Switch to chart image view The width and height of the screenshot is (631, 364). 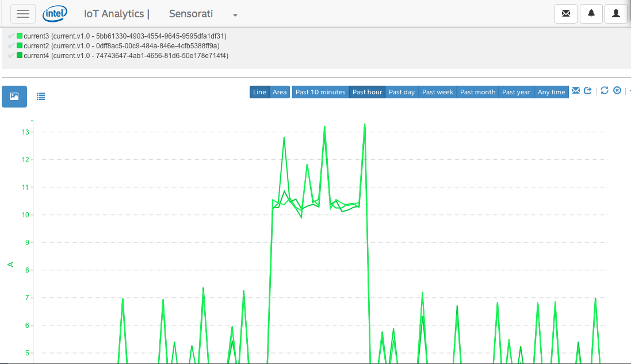[x=14, y=97]
